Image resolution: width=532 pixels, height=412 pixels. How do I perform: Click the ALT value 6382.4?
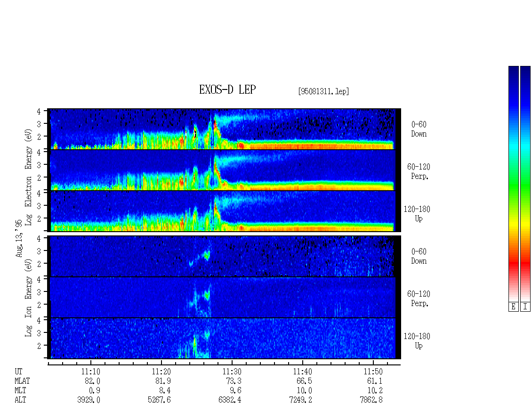point(230,400)
